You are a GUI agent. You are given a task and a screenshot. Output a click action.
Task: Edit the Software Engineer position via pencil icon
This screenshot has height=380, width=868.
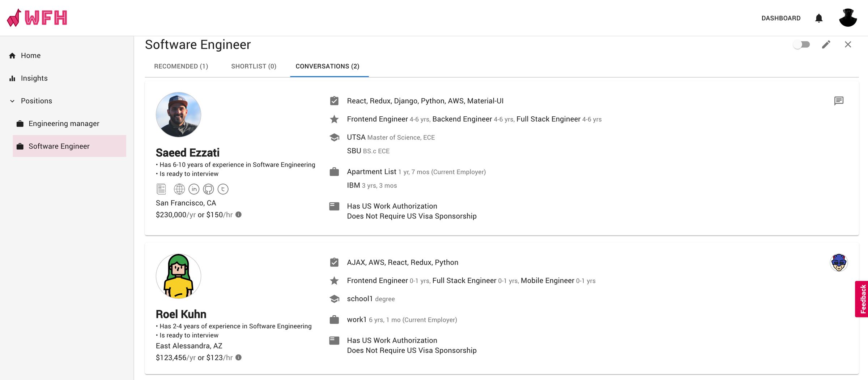(x=826, y=44)
